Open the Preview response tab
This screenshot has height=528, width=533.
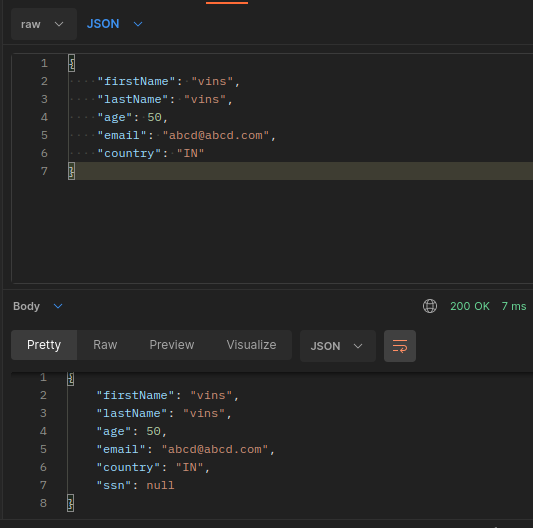pos(172,345)
